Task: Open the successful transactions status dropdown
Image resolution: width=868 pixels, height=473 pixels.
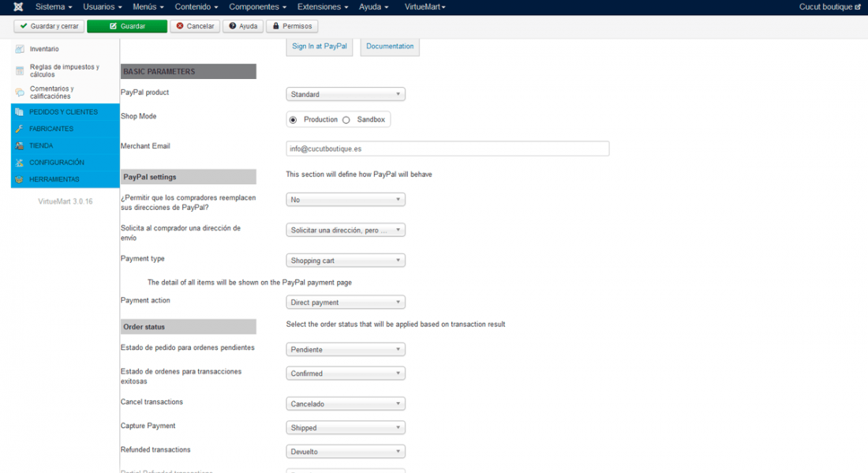Action: coord(346,374)
